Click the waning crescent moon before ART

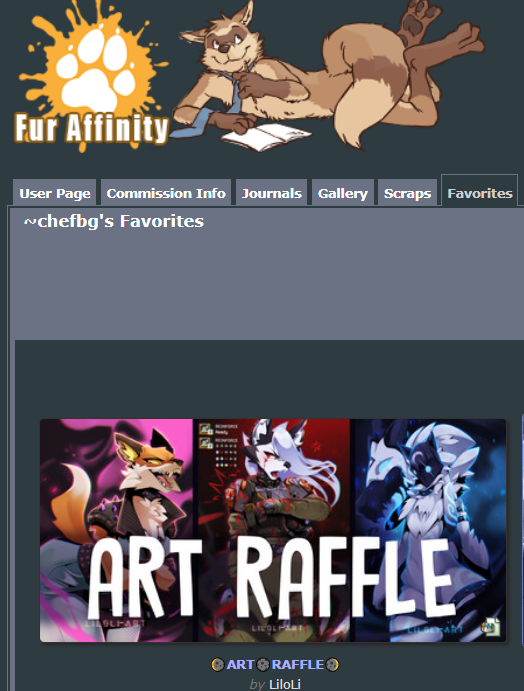coord(217,664)
